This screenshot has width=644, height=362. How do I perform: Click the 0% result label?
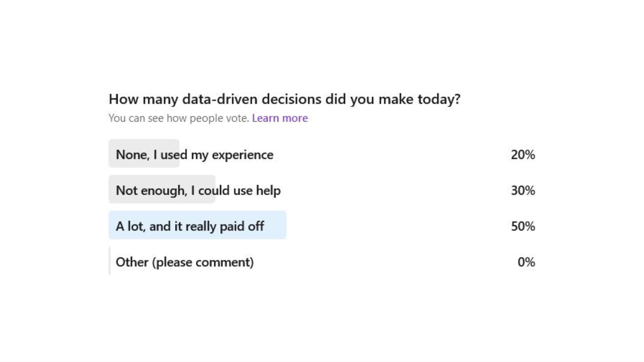click(x=527, y=262)
